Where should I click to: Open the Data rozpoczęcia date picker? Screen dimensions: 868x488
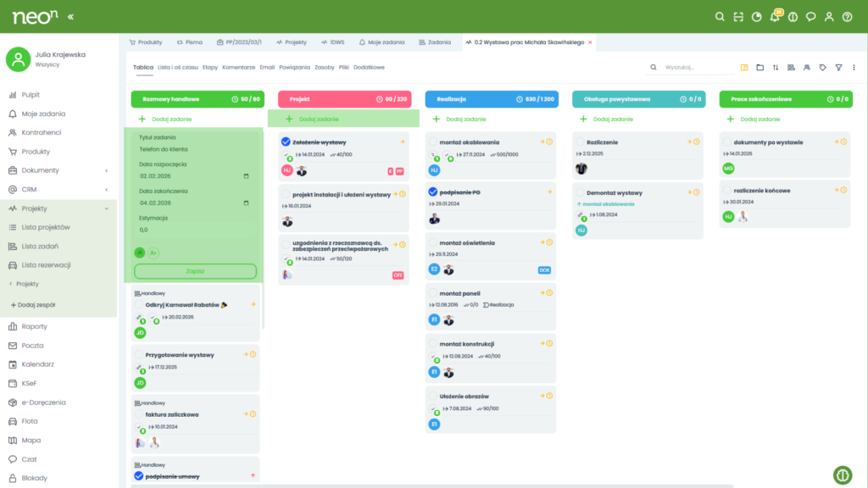click(246, 176)
